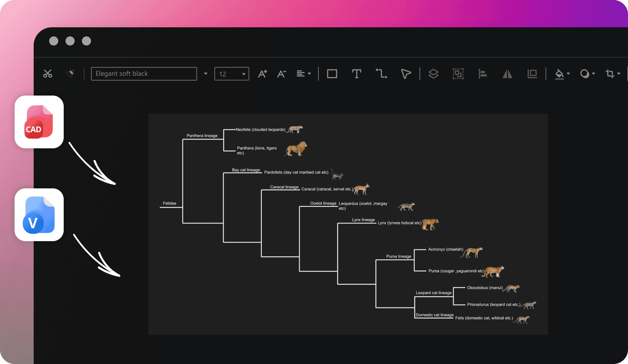
Task: Select the Text tool
Action: click(x=356, y=74)
